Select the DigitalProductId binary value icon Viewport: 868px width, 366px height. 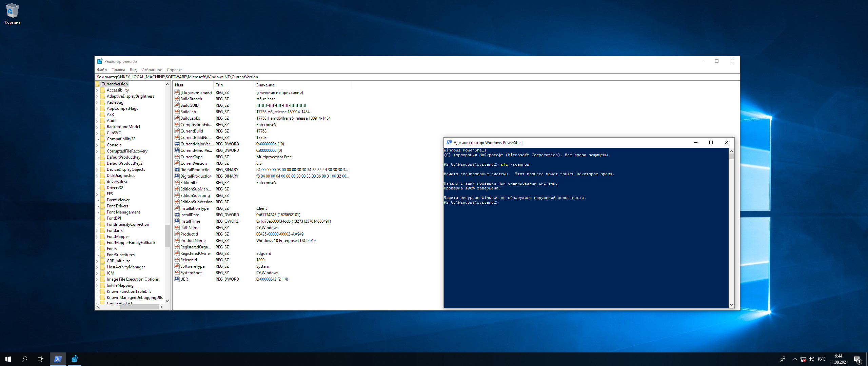[177, 169]
